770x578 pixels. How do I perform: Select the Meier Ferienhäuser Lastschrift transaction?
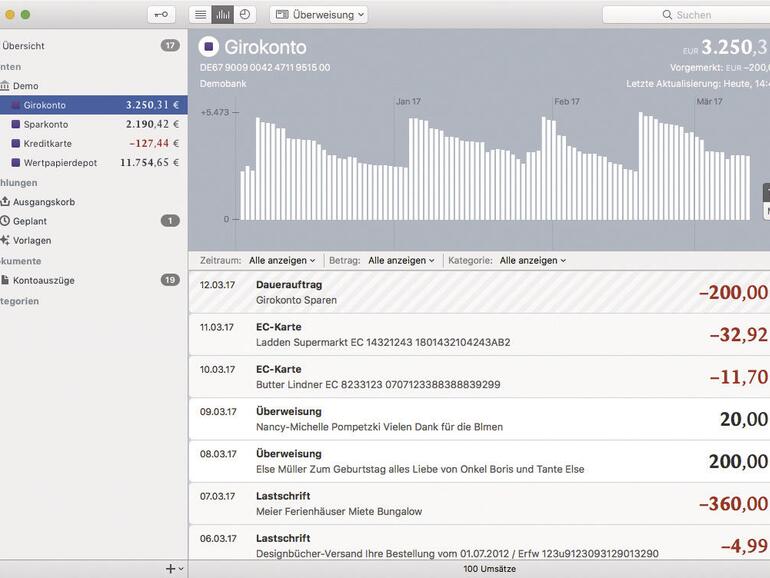479,503
